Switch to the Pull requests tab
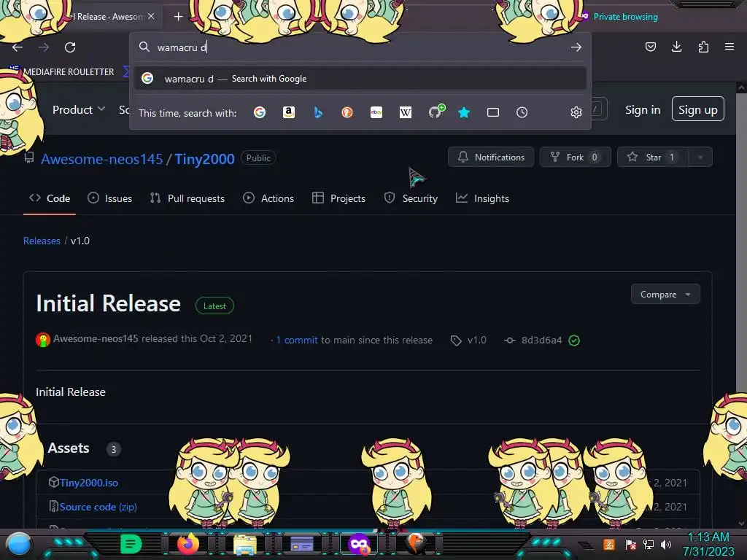This screenshot has width=747, height=560. pos(187,198)
